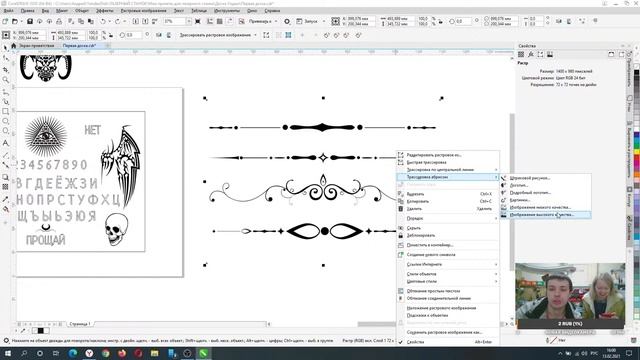Viewport: 640px width, 360px height.
Task: Click Скрыть in the context menu
Action: click(448, 228)
